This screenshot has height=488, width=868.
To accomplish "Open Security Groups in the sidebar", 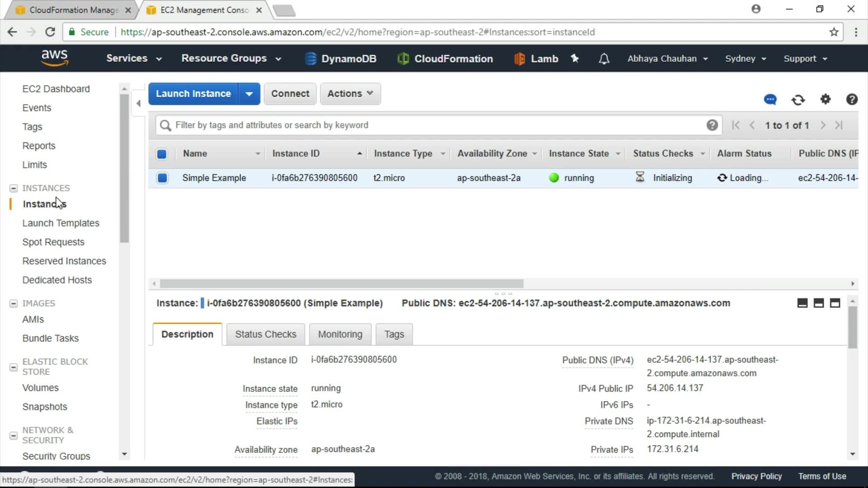I will pos(56,456).
